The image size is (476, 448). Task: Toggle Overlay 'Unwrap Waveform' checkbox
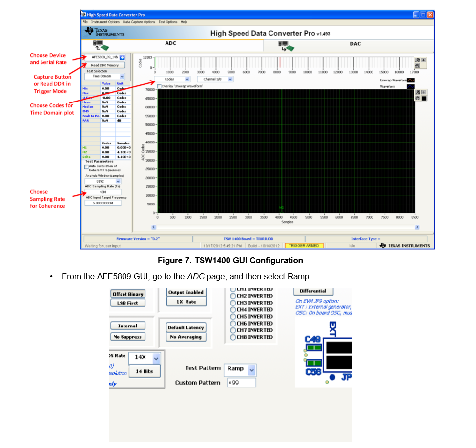pos(159,86)
